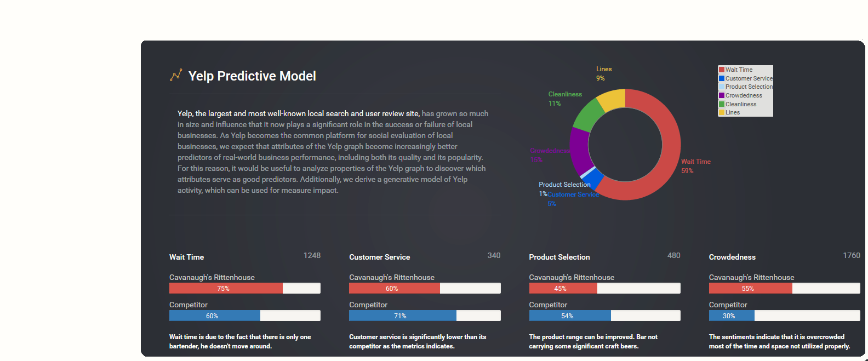Image resolution: width=868 pixels, height=361 pixels.
Task: Click the yellow graph icon beside Yelp Predictive Model
Action: coord(175,75)
